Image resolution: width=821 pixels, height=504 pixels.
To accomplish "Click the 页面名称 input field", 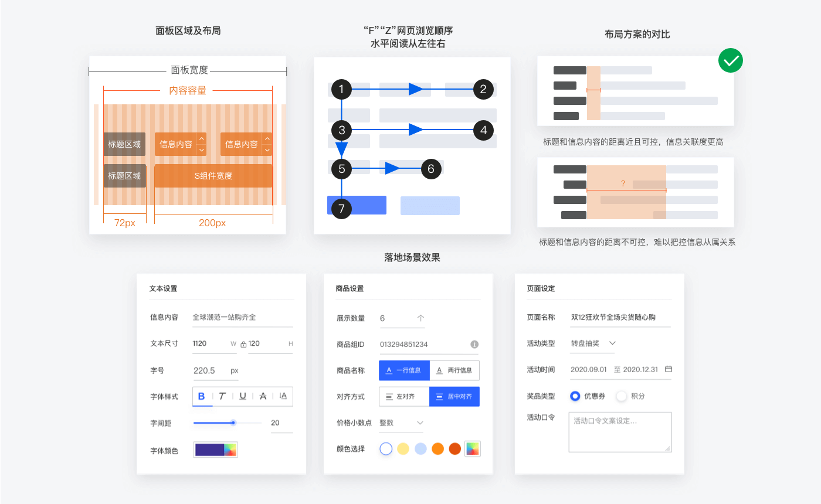I will coord(620,317).
